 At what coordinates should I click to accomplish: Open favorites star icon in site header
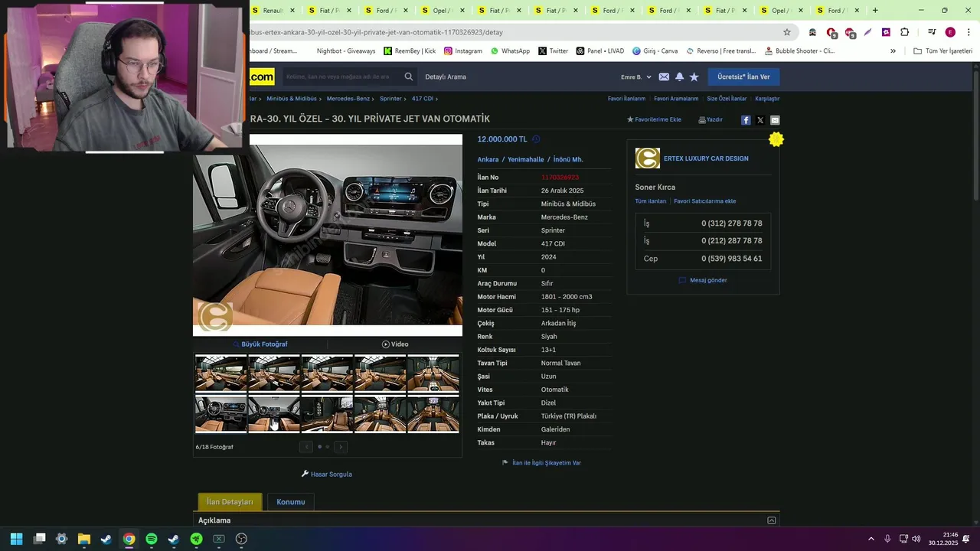click(x=694, y=77)
